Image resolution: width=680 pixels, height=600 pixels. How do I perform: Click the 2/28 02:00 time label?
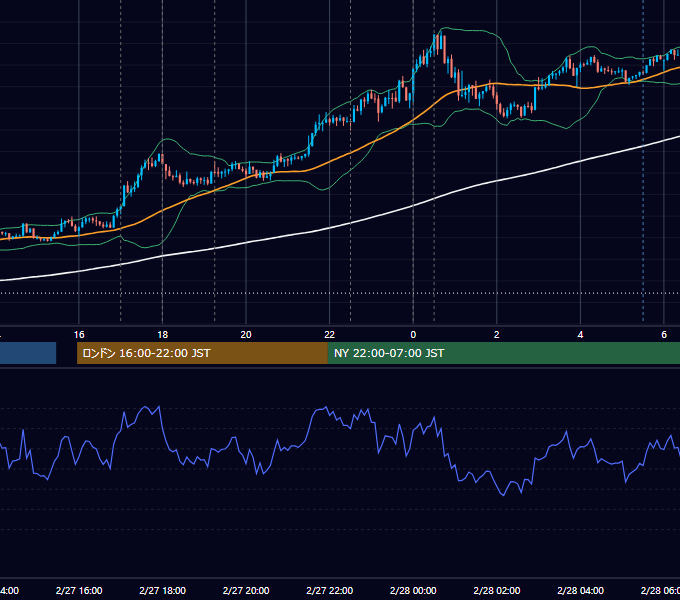pos(497,590)
